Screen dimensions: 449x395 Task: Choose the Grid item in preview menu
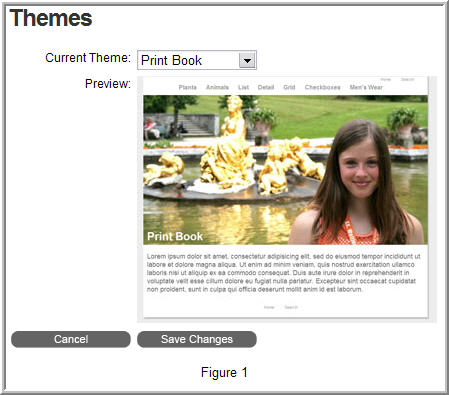[289, 87]
